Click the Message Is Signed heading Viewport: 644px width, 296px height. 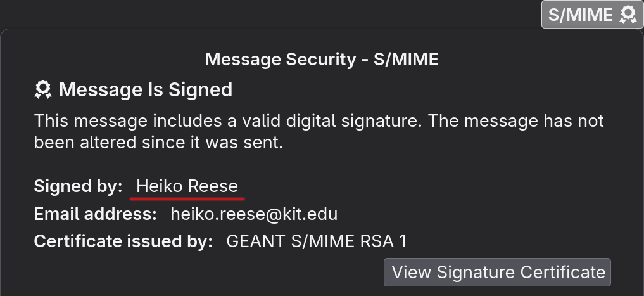[146, 89]
